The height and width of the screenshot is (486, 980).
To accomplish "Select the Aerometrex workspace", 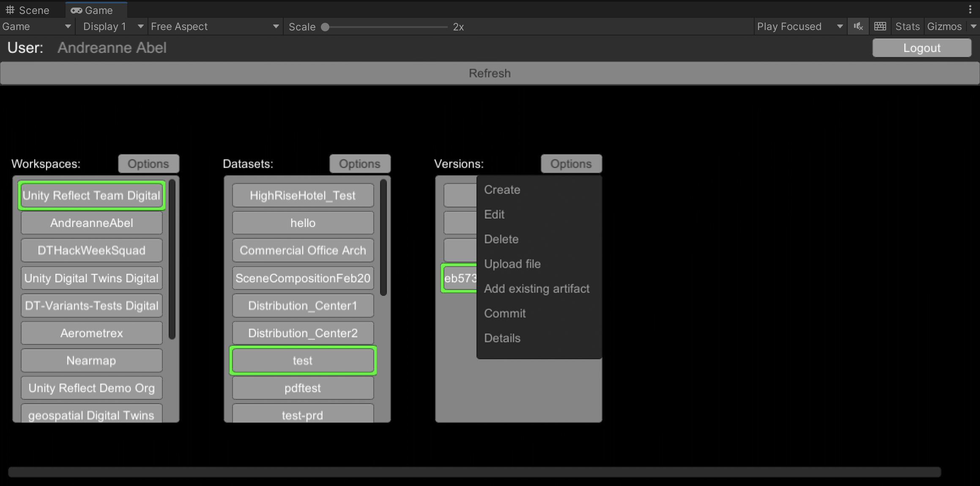I will pyautogui.click(x=91, y=333).
